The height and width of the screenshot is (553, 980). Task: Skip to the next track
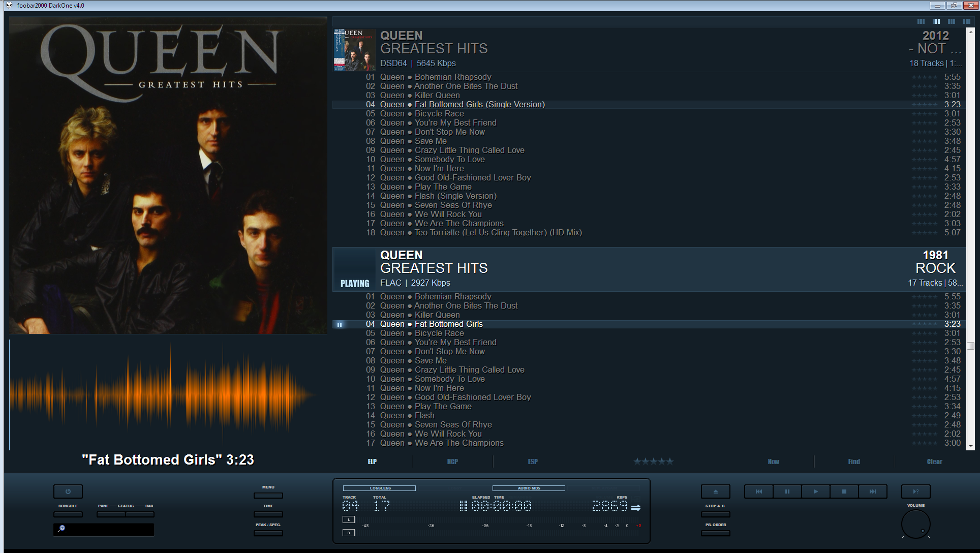[872, 491]
